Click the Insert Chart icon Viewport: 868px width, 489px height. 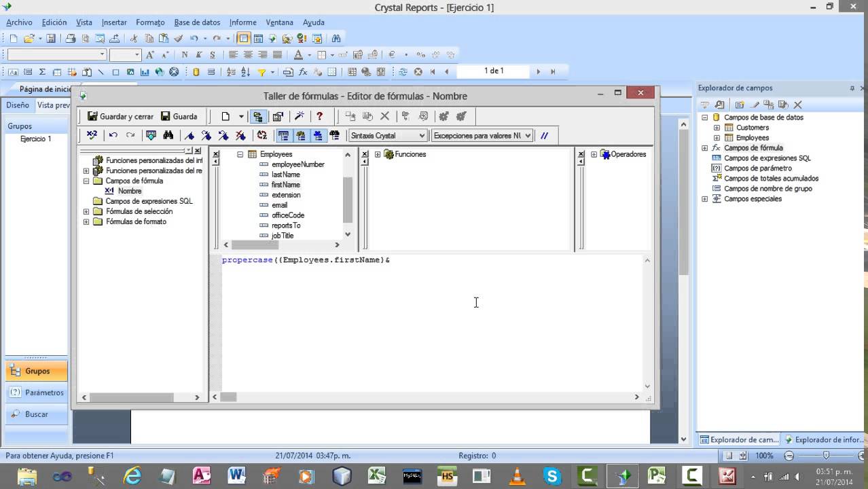coord(145,72)
